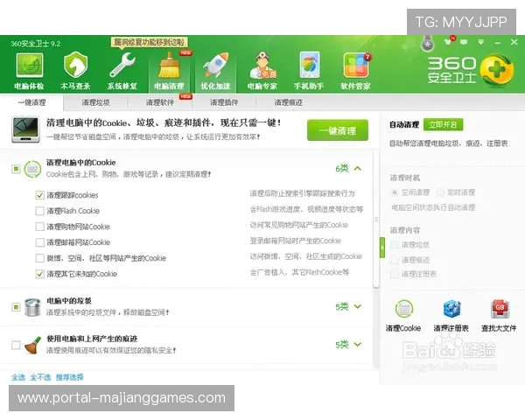Select the 定时清理 radio button
Image resolution: width=525 pixels, height=420 pixels.
pyautogui.click(x=440, y=192)
